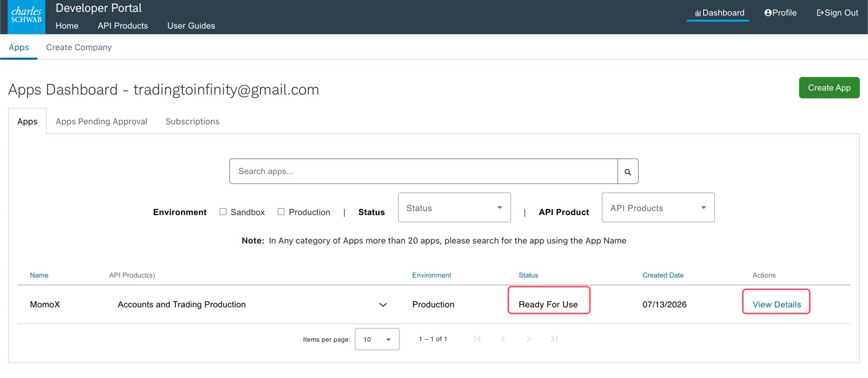Go to first page pagination icon

coord(477,339)
